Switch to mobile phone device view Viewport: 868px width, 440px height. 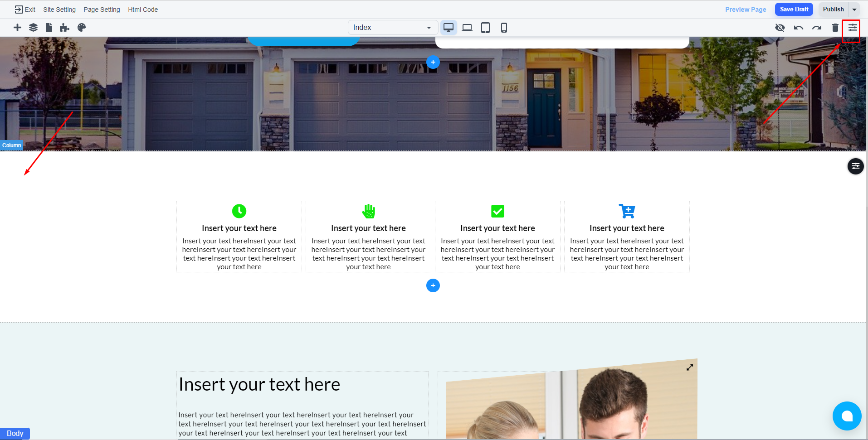click(504, 28)
